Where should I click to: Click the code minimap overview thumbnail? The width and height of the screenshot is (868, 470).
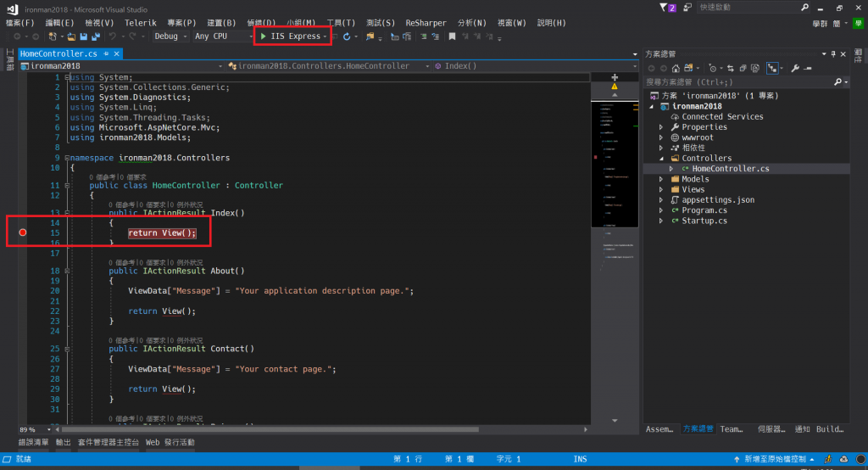[615, 164]
